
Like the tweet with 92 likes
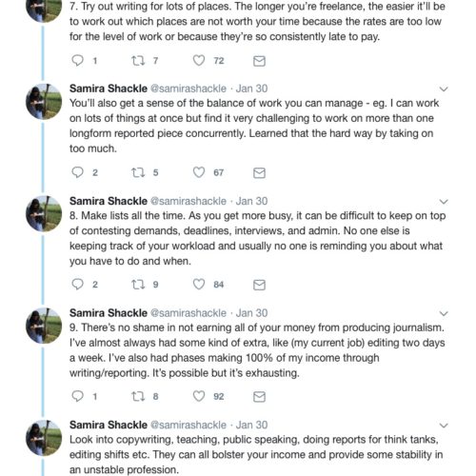tap(199, 396)
